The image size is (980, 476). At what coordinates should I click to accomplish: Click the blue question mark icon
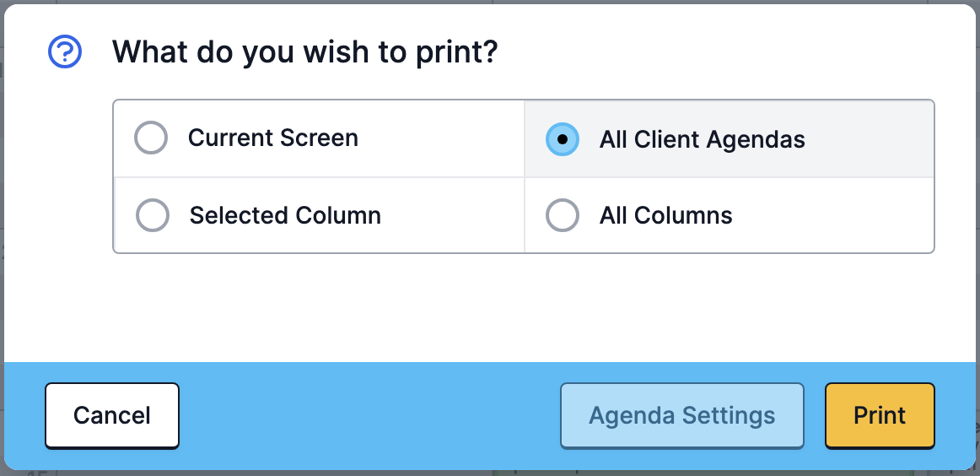[65, 51]
